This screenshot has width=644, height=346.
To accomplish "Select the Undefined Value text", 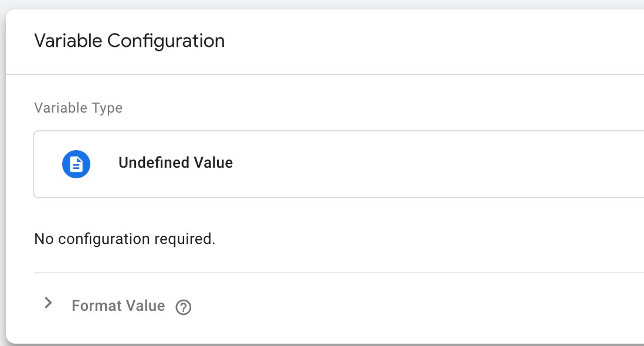I will click(175, 162).
